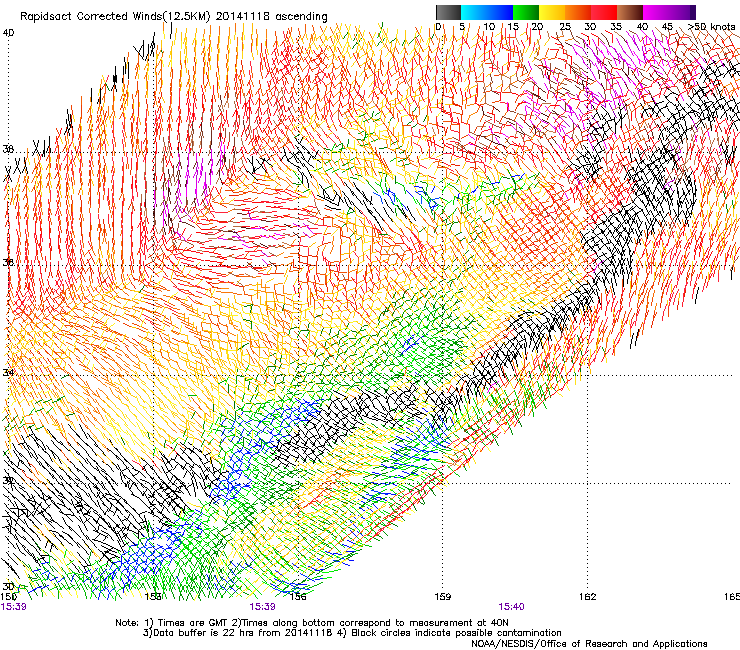Image resolution: width=740 pixels, height=650 pixels.
Task: Click the '10' legend scale label
Action: tap(489, 27)
